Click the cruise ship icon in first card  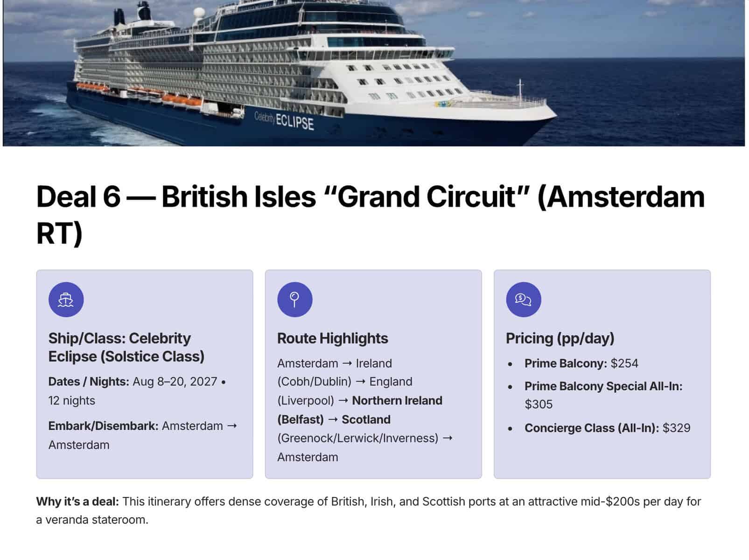coord(66,300)
